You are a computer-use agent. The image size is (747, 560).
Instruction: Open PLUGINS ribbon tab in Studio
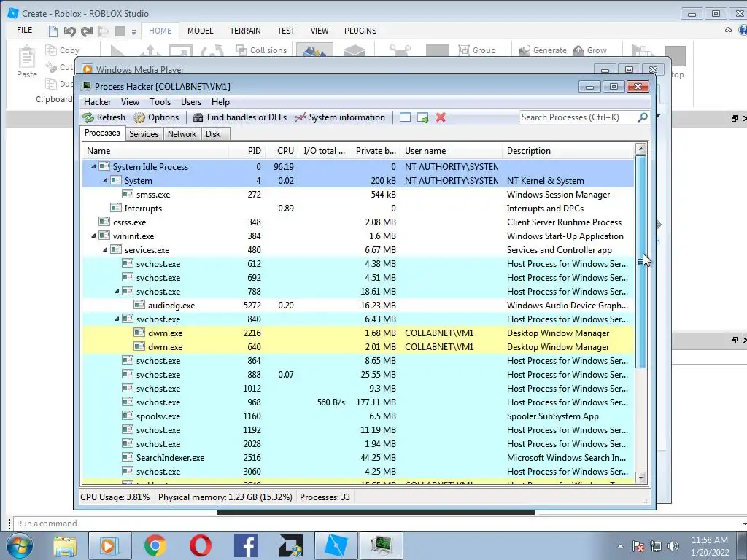pos(360,31)
